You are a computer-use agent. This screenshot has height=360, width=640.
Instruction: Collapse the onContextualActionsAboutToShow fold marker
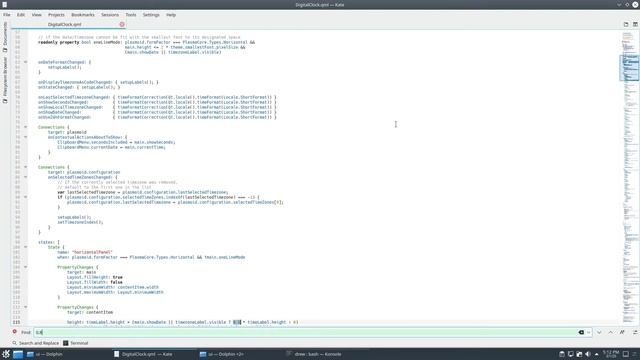[x=25, y=137]
